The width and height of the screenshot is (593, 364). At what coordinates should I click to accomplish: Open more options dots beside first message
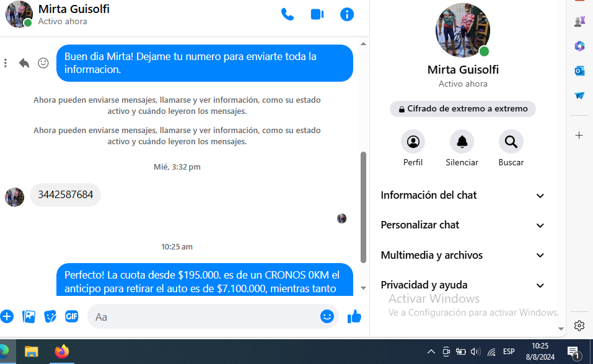(x=6, y=63)
